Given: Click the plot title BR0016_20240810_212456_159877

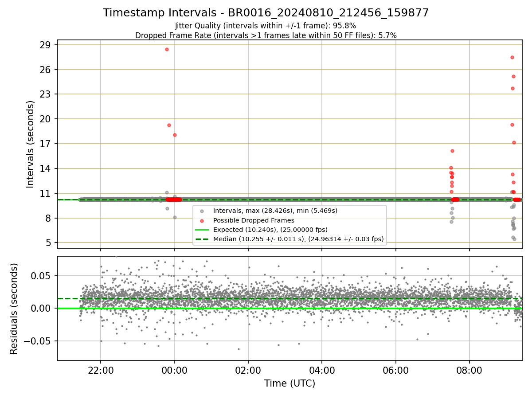Looking at the screenshot, I should [266, 13].
